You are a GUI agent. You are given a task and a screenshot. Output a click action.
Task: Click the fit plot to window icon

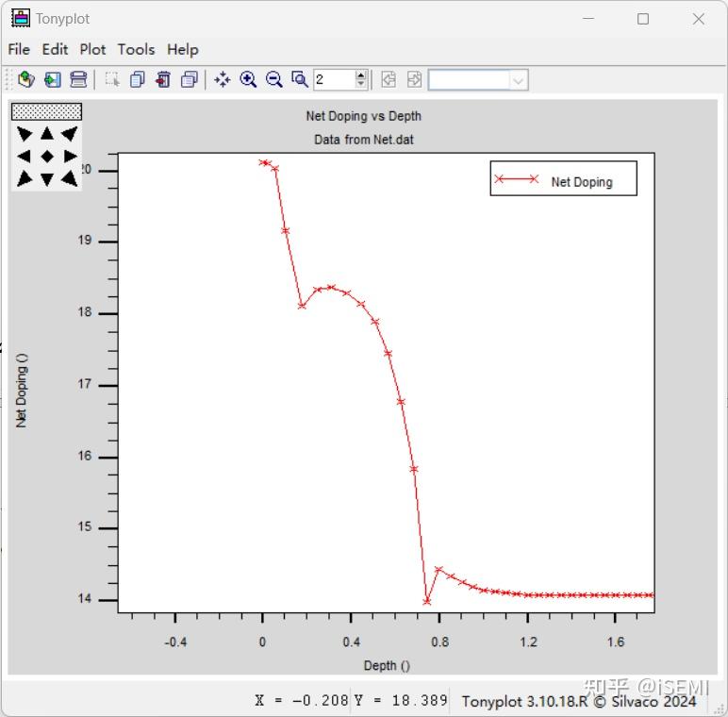point(223,79)
